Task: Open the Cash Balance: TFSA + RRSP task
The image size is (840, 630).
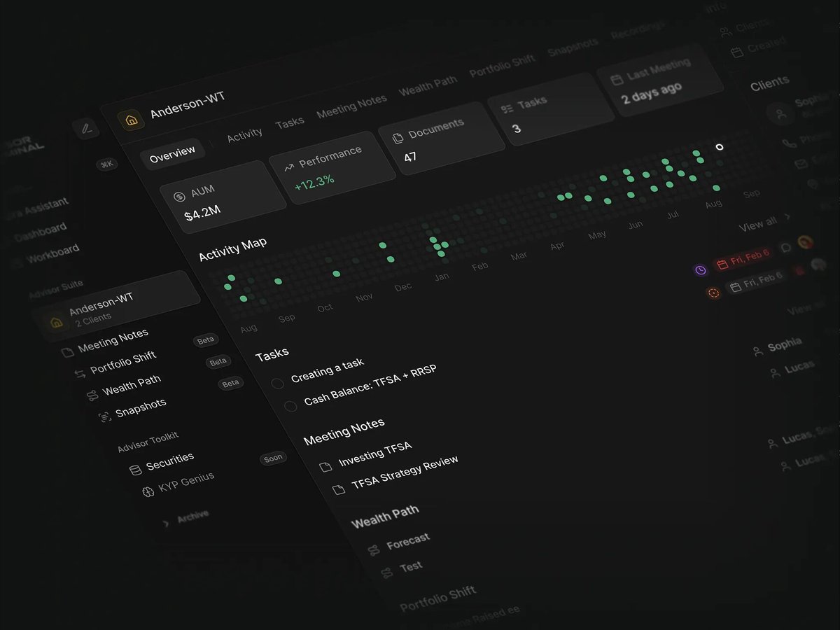Action: click(370, 386)
